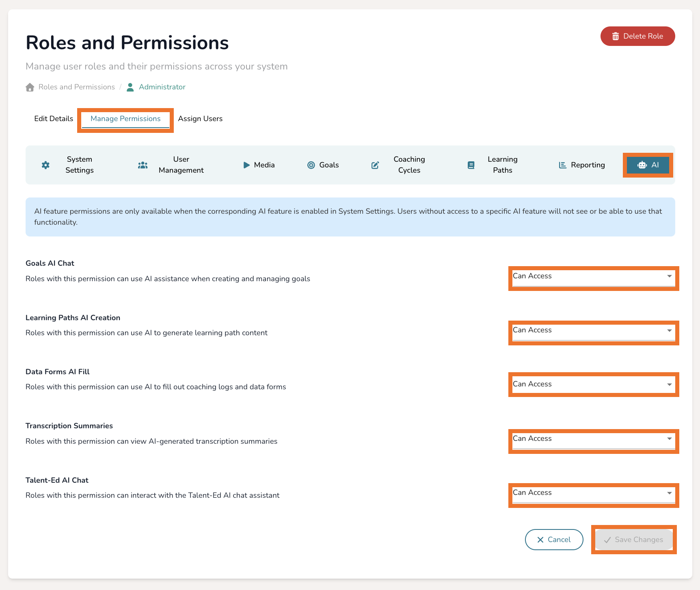
Task: Click the chart icon beside Reporting
Action: (x=562, y=165)
